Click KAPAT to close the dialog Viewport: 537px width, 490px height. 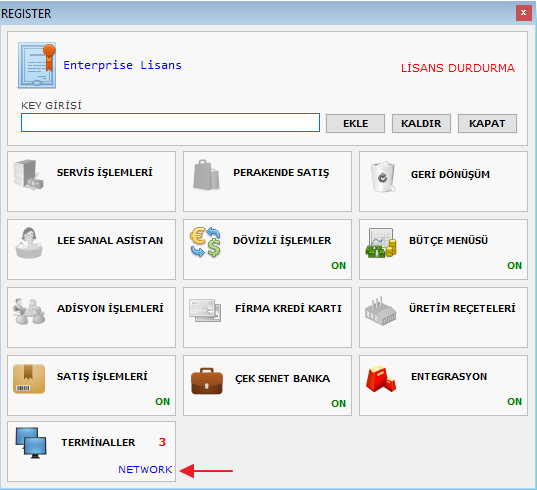coord(487,123)
